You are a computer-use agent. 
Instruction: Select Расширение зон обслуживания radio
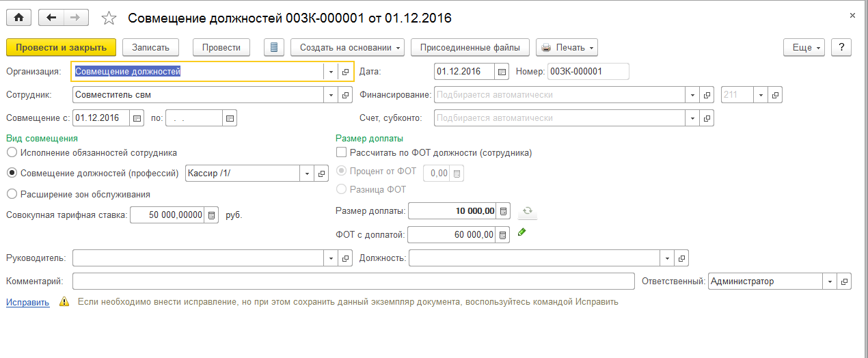[12, 194]
